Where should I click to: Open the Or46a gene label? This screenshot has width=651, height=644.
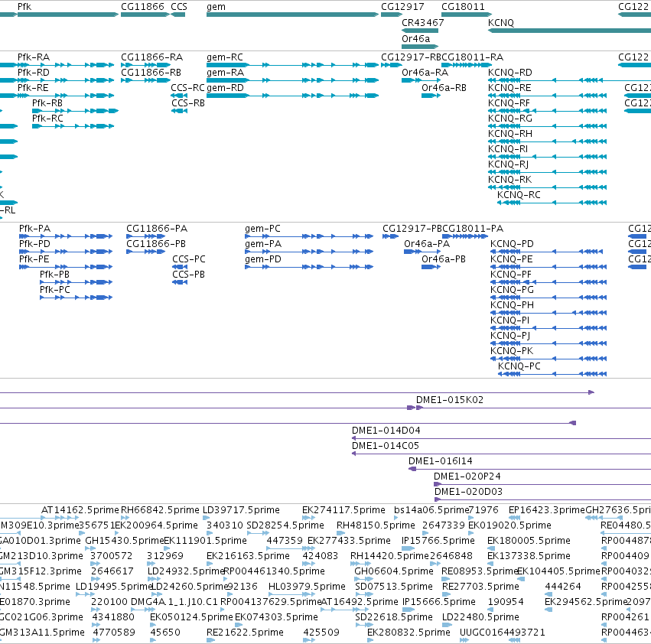click(x=415, y=38)
